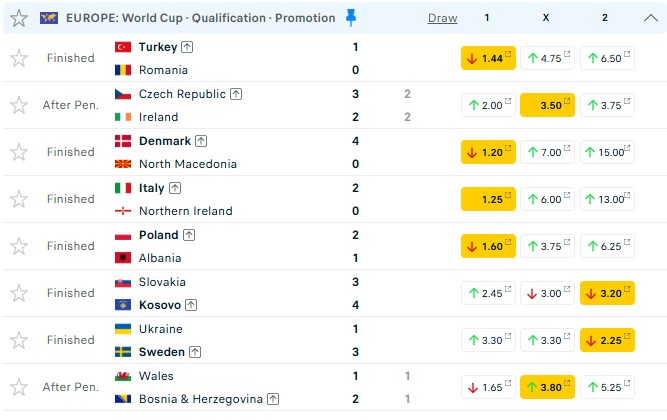Open the Draw link in header
Screen dimensions: 667x420
[x=442, y=18]
